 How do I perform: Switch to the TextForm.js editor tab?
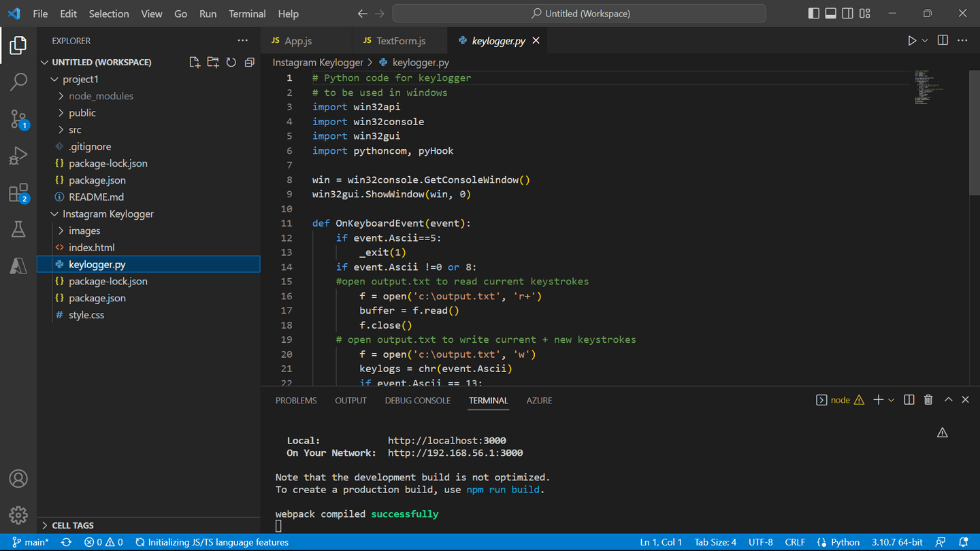coord(400,41)
